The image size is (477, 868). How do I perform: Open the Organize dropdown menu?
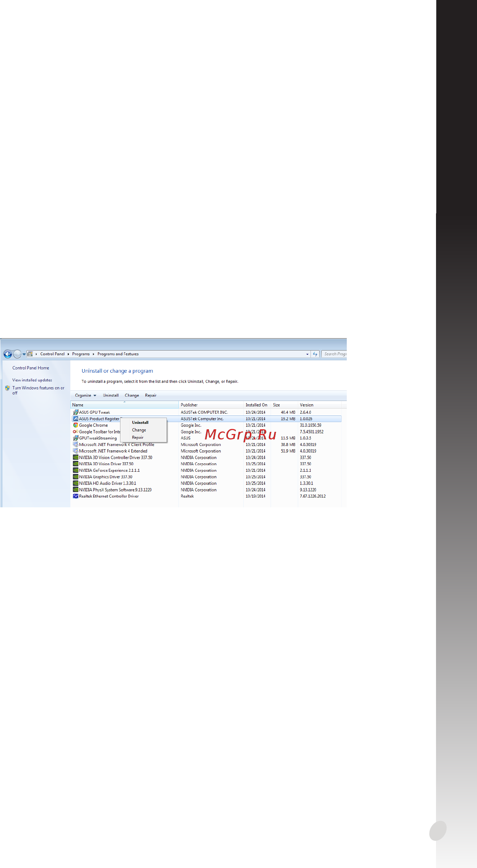point(86,396)
